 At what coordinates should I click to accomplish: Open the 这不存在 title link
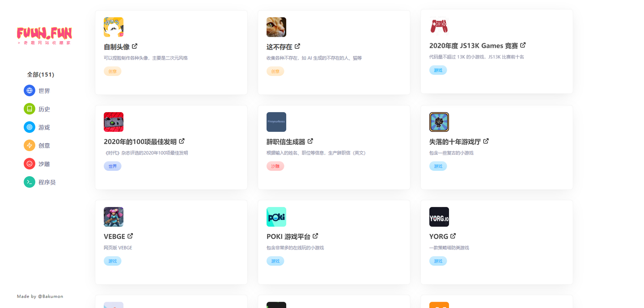coord(280,47)
